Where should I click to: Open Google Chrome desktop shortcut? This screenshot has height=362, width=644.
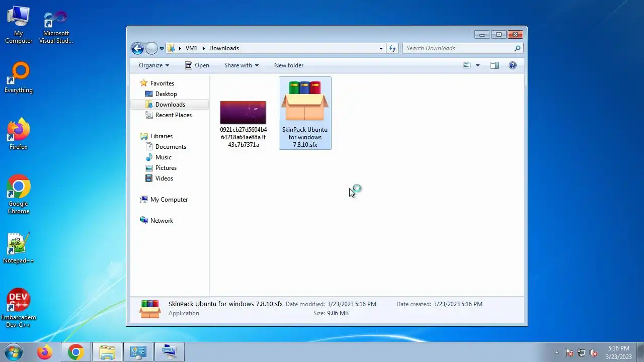click(x=19, y=195)
